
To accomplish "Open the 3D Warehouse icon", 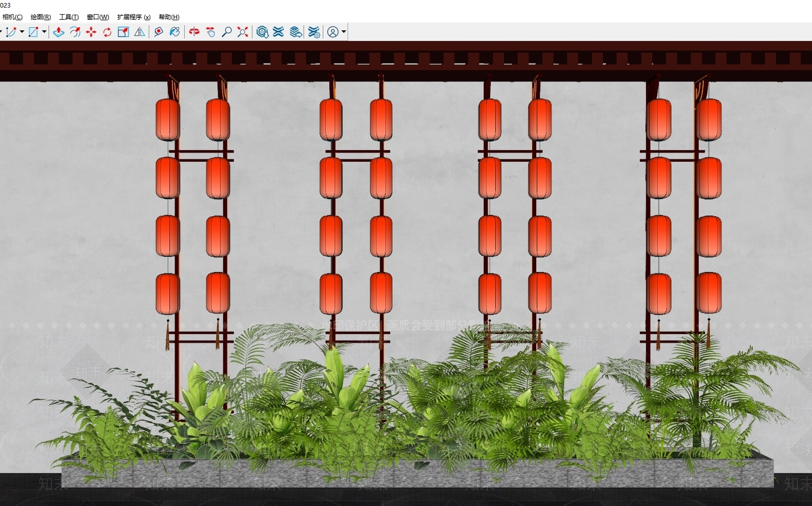I will (262, 32).
